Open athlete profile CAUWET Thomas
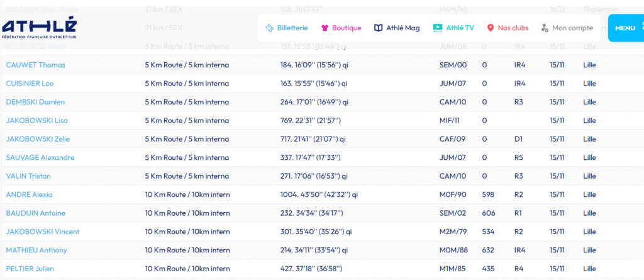This screenshot has height=280, width=644. point(35,65)
